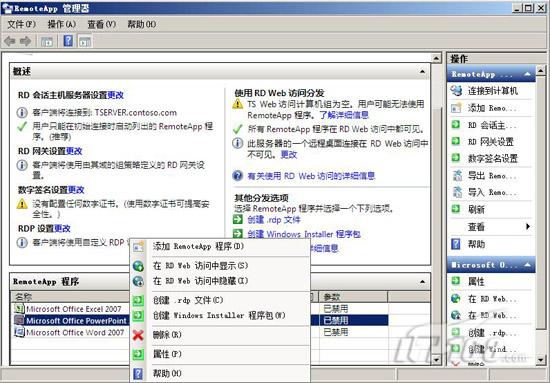550x383 pixels.
Task: Click 更改 link for RD 网关设置
Action: pyautogui.click(x=74, y=151)
